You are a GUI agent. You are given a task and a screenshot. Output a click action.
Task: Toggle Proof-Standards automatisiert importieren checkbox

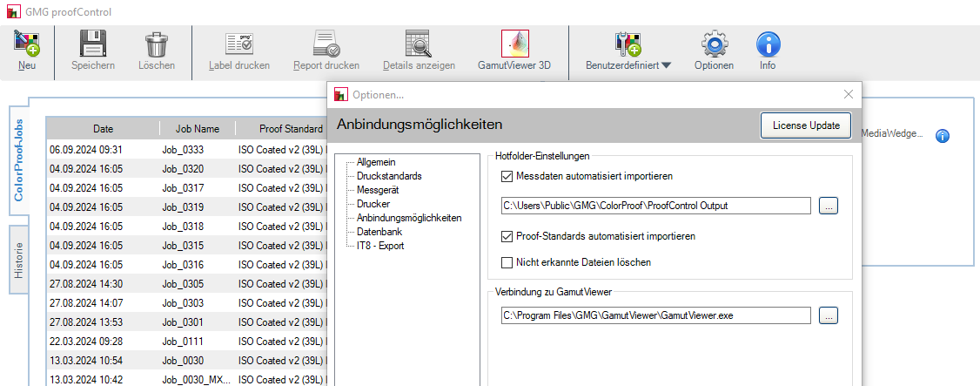507,236
